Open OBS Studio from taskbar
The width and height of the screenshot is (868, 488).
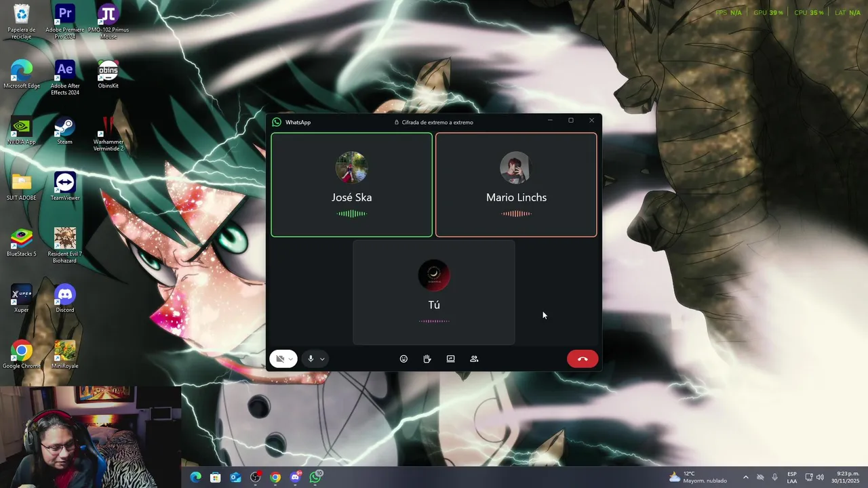click(x=256, y=477)
